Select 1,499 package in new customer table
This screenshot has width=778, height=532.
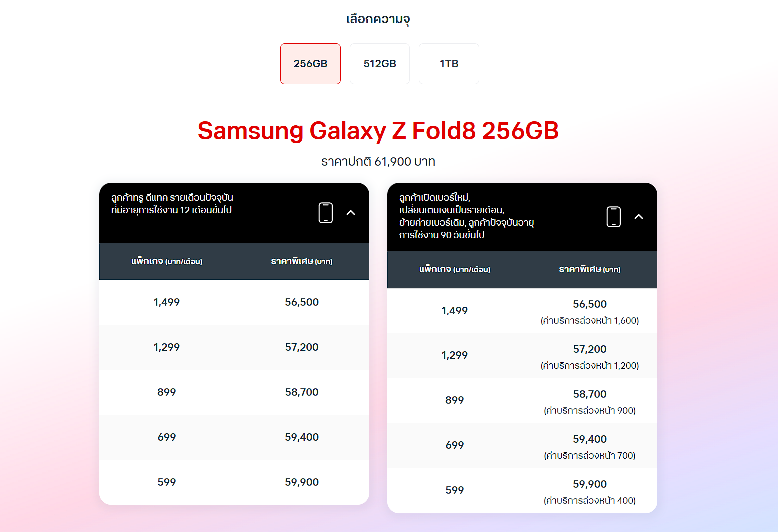point(522,311)
